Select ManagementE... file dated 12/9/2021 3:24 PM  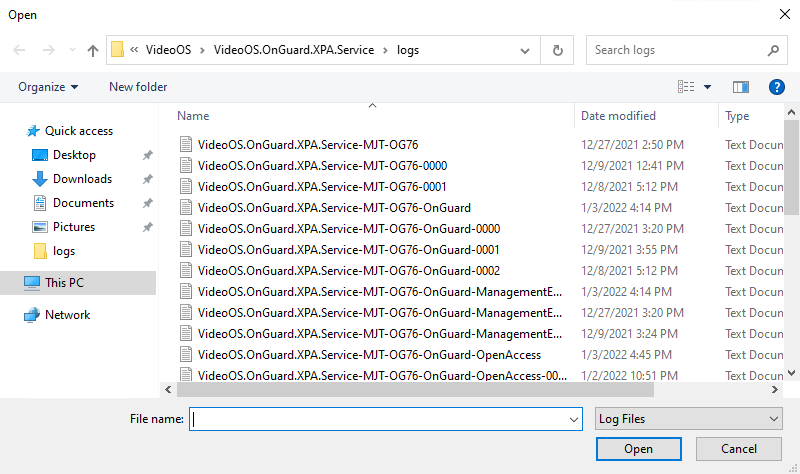380,334
